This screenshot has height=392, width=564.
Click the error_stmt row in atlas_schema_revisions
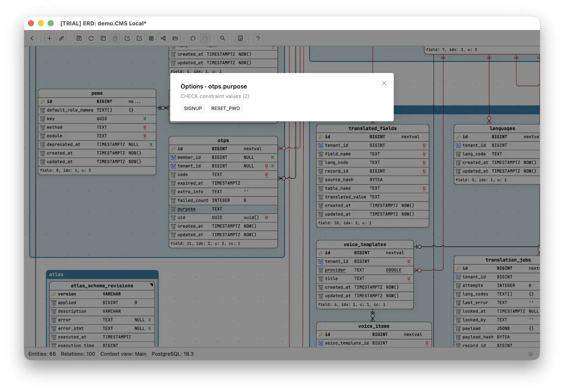pos(102,329)
